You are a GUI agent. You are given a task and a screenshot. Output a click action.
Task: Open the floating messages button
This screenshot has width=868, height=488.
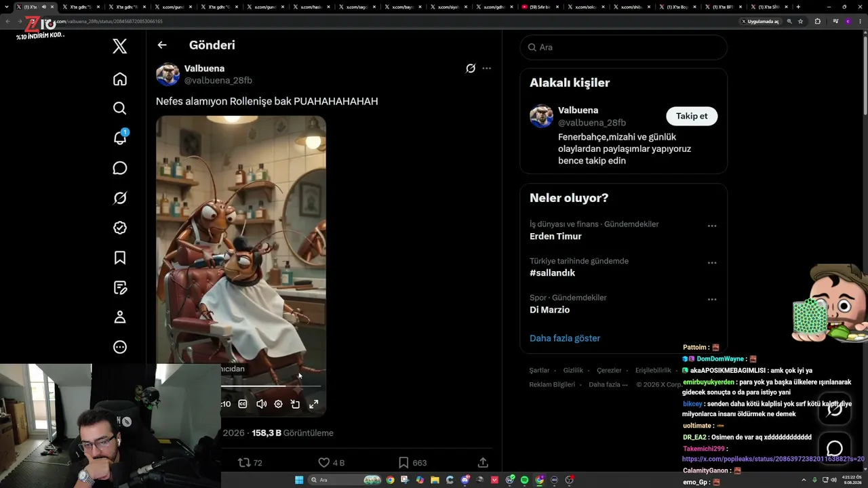tap(834, 448)
